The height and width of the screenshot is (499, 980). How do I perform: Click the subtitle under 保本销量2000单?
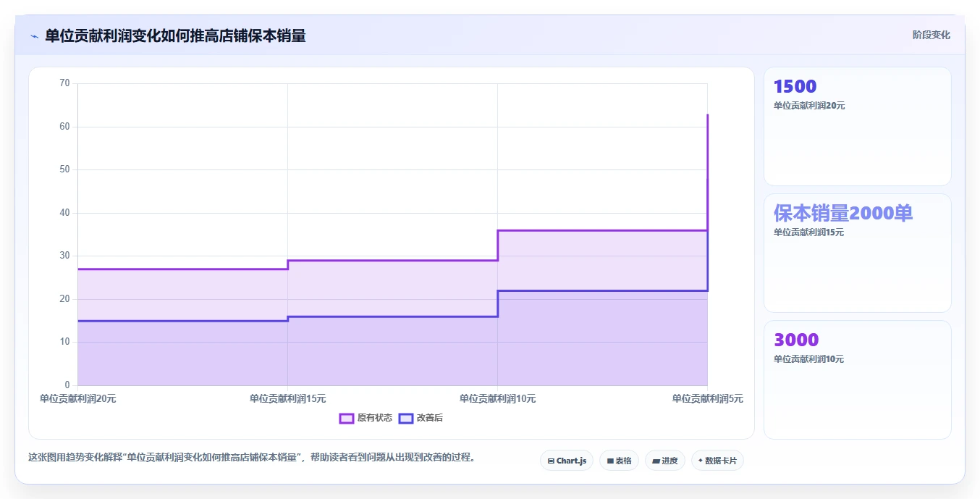click(809, 232)
